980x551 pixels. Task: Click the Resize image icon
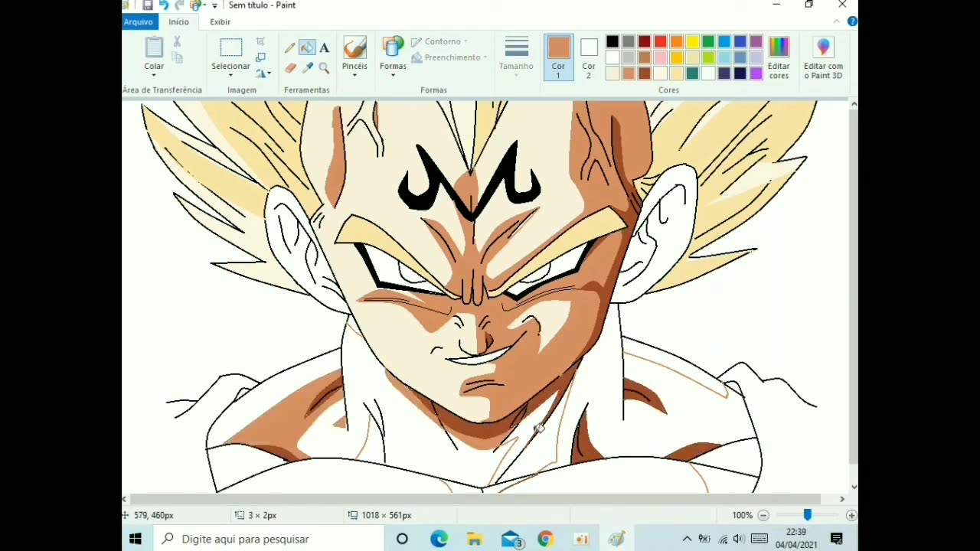261,57
